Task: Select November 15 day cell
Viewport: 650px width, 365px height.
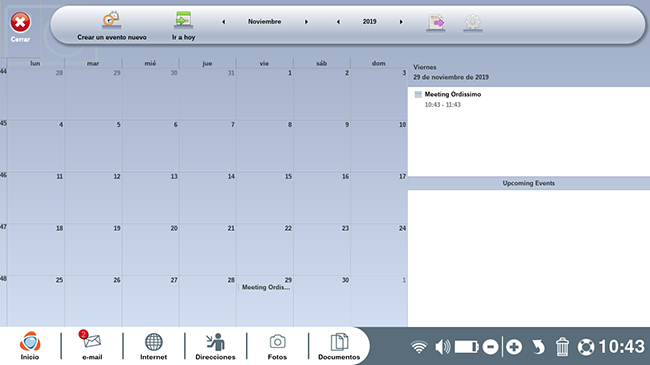Action: (264, 198)
